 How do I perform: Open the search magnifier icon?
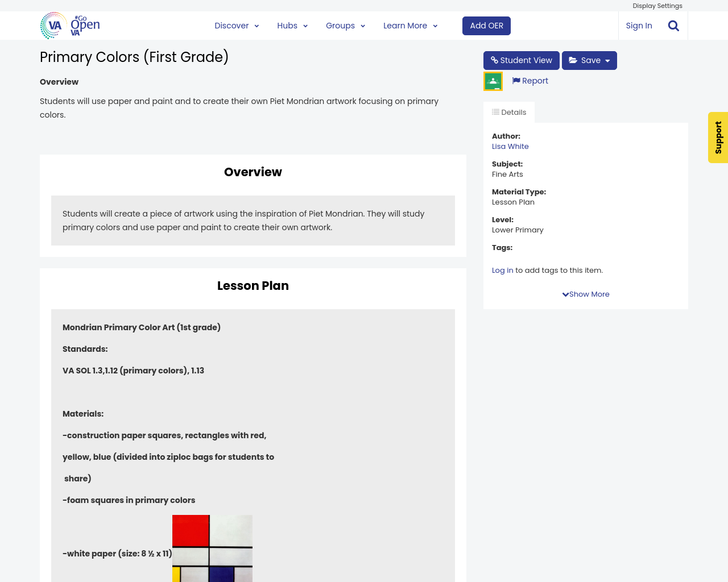click(x=673, y=26)
